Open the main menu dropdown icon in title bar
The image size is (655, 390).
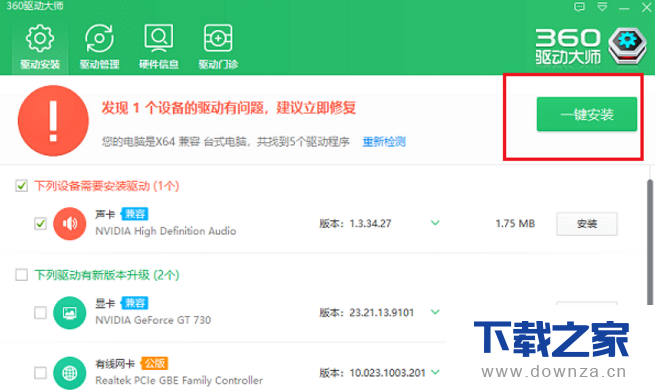pyautogui.click(x=602, y=7)
